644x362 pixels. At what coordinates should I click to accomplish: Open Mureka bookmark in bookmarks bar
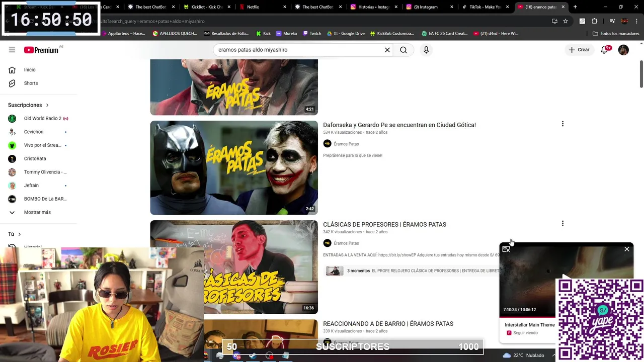[287, 33]
